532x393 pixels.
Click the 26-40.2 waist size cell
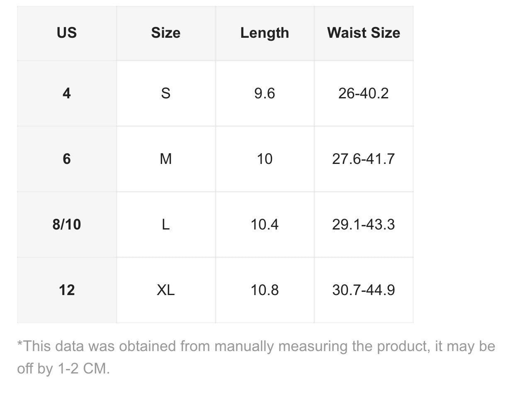364,93
